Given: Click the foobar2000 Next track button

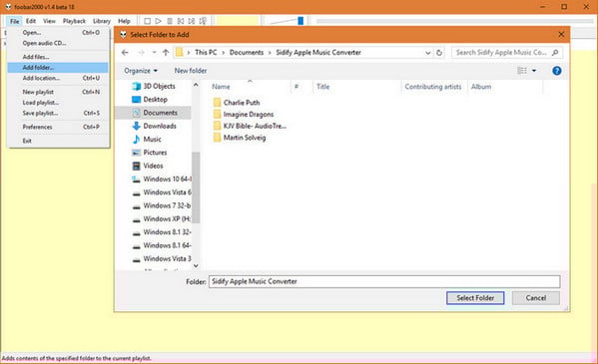Looking at the screenshot, I should 192,21.
